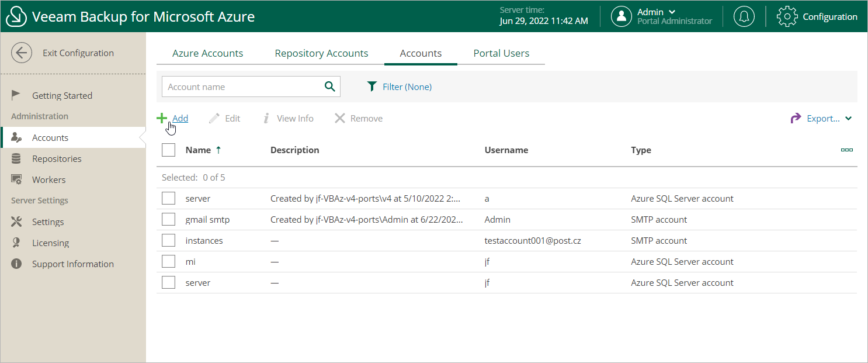Click the Support Information info icon
The height and width of the screenshot is (363, 868).
(16, 264)
